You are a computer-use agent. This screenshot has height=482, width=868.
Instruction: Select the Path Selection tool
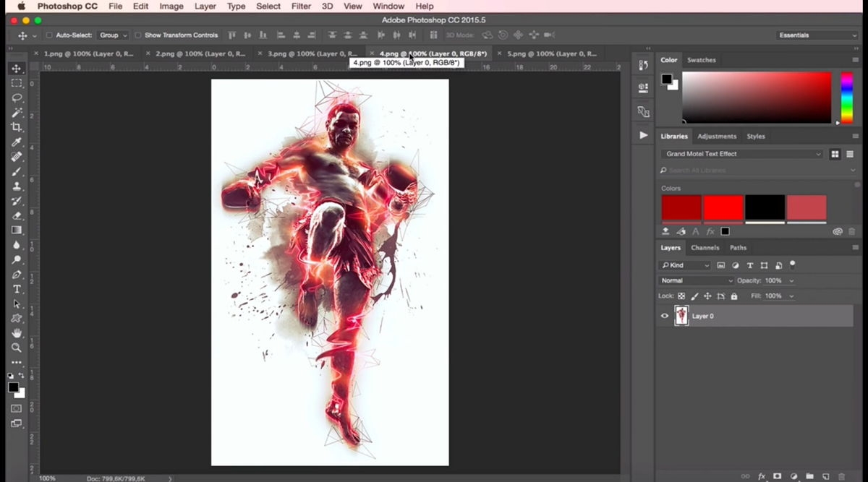(16, 304)
